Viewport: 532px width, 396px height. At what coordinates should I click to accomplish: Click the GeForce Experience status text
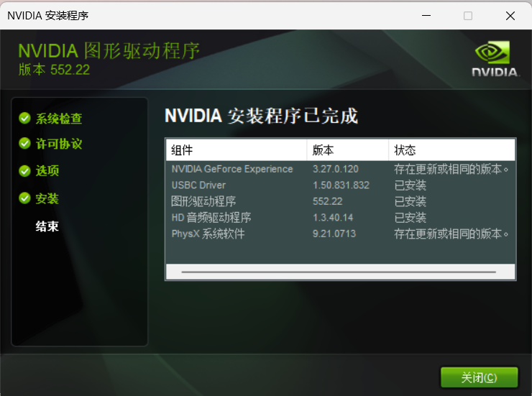[x=451, y=169]
